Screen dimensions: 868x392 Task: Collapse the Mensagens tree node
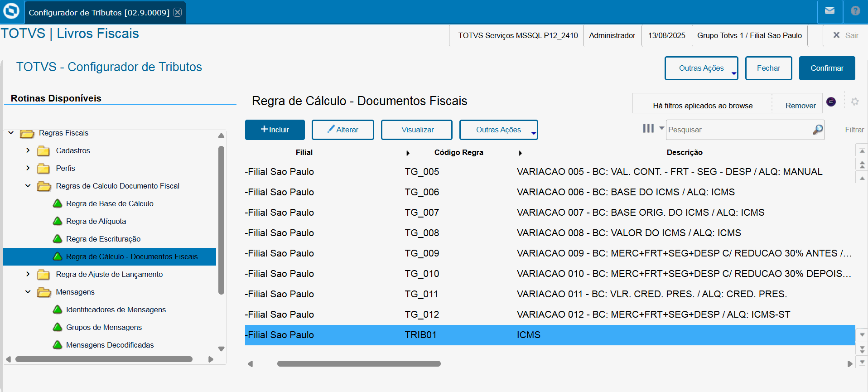tap(28, 292)
